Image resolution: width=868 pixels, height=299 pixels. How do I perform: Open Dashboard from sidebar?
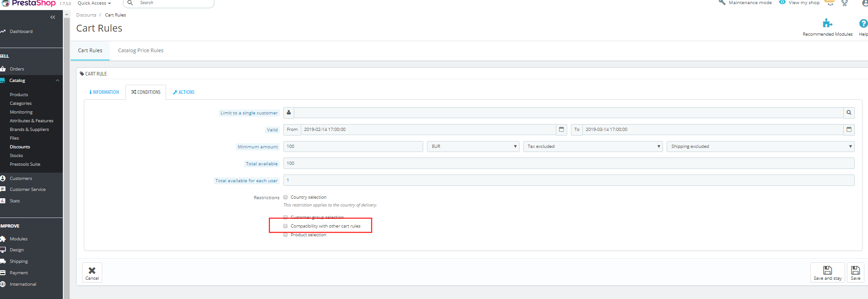click(21, 32)
